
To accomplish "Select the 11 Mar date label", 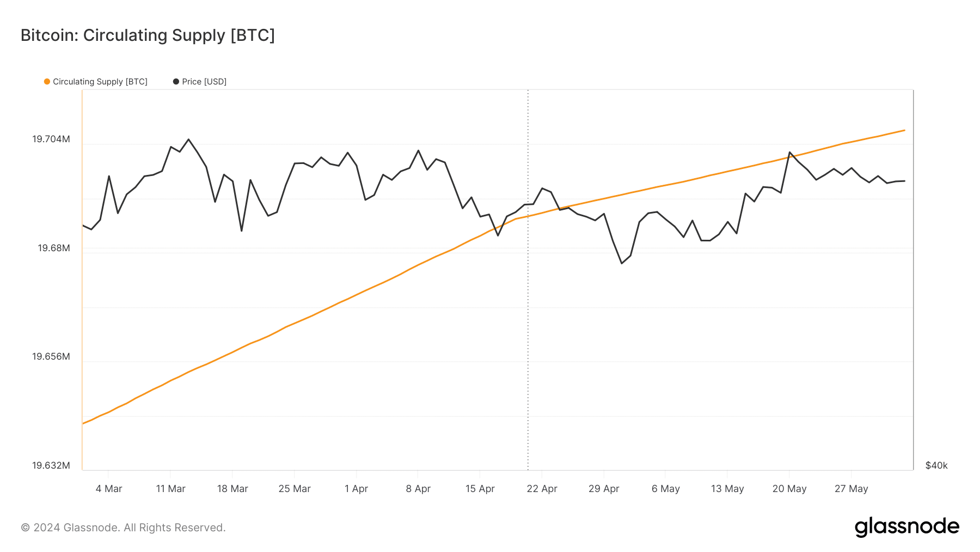I will click(171, 489).
